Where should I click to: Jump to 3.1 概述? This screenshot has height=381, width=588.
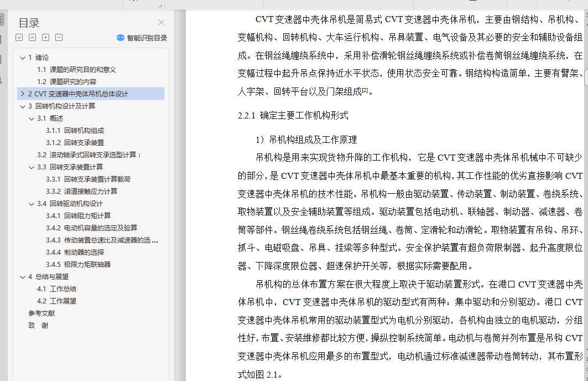[x=50, y=119]
